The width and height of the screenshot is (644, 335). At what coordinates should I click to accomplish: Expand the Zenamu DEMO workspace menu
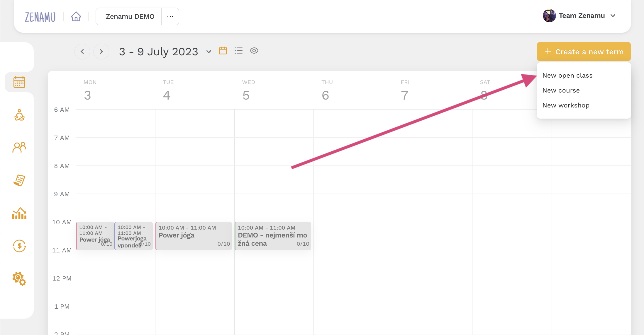[x=170, y=16]
